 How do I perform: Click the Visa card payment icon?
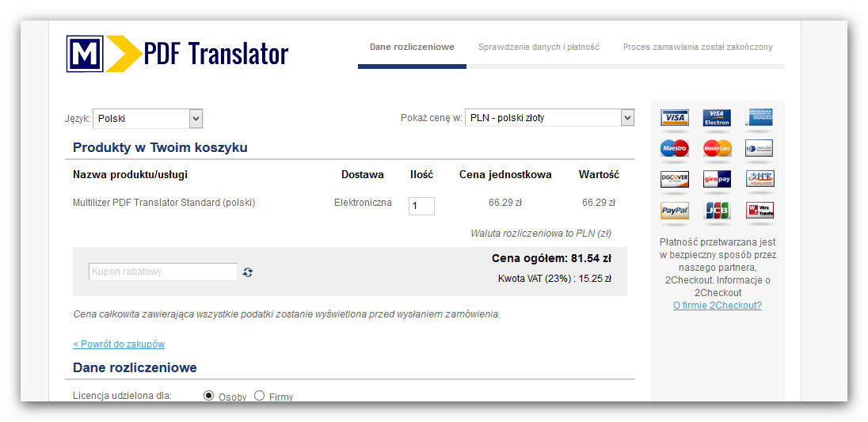[674, 118]
